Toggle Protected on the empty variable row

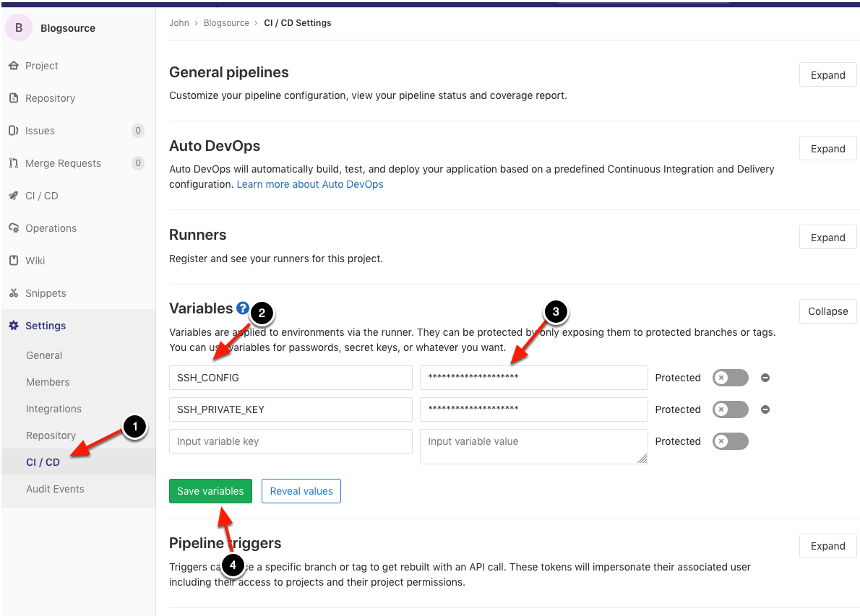point(730,441)
